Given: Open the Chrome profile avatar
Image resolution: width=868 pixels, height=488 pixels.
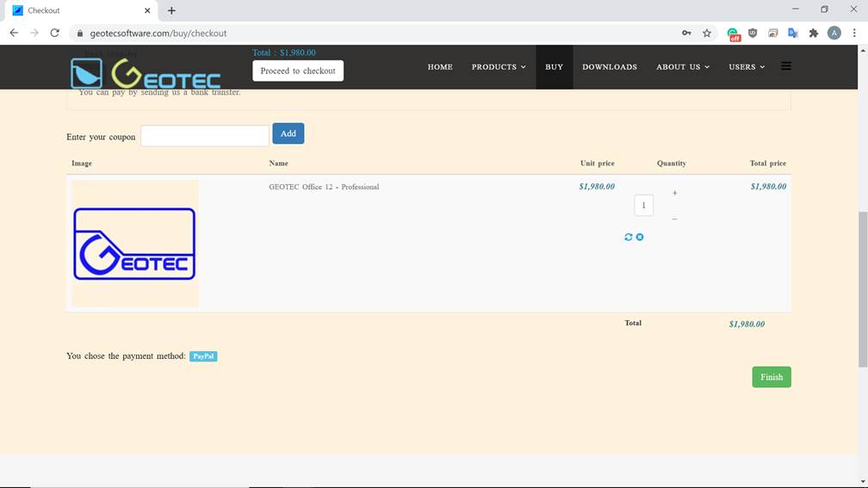Looking at the screenshot, I should 834,34.
